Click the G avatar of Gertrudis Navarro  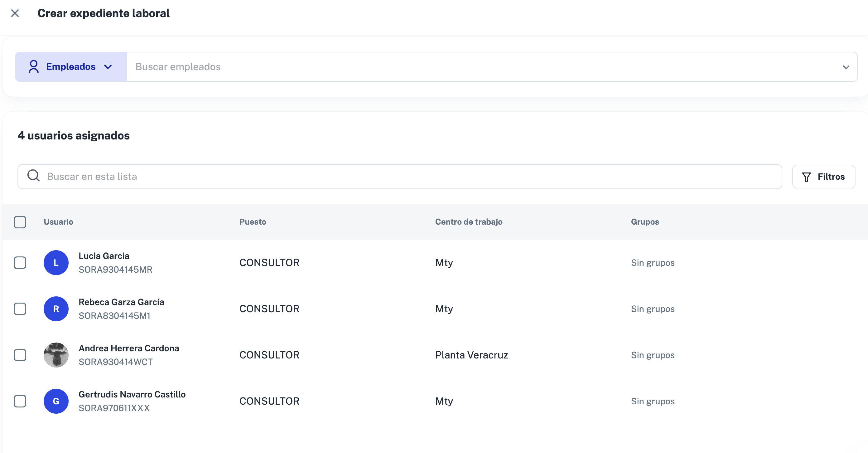(x=56, y=402)
